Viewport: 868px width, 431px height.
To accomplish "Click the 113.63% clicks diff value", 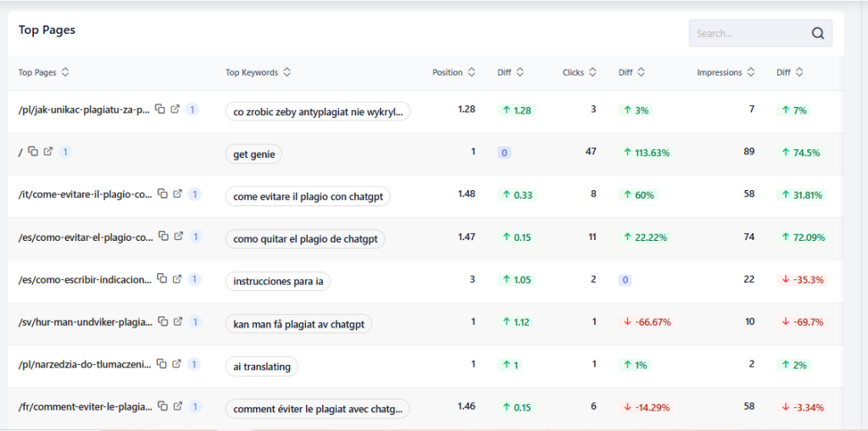I will [647, 153].
